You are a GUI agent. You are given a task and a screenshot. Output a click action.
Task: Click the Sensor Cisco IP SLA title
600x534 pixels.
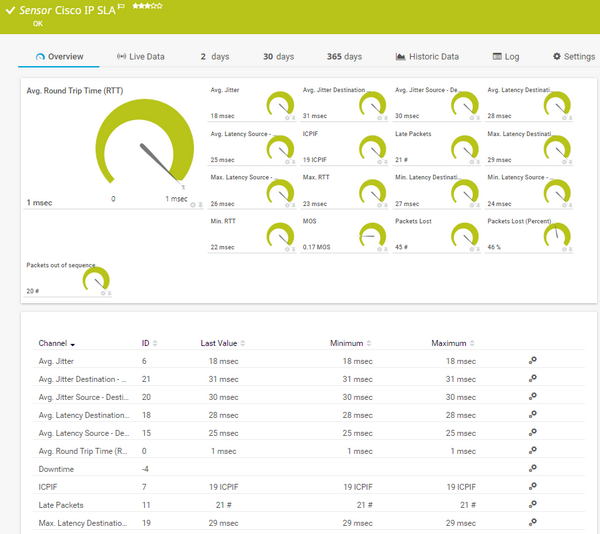tap(67, 9)
